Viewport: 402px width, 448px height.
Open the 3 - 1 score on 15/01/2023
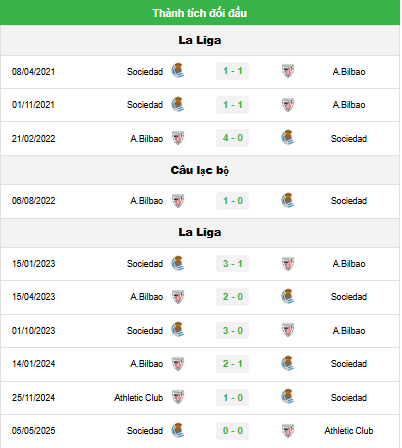point(232,264)
